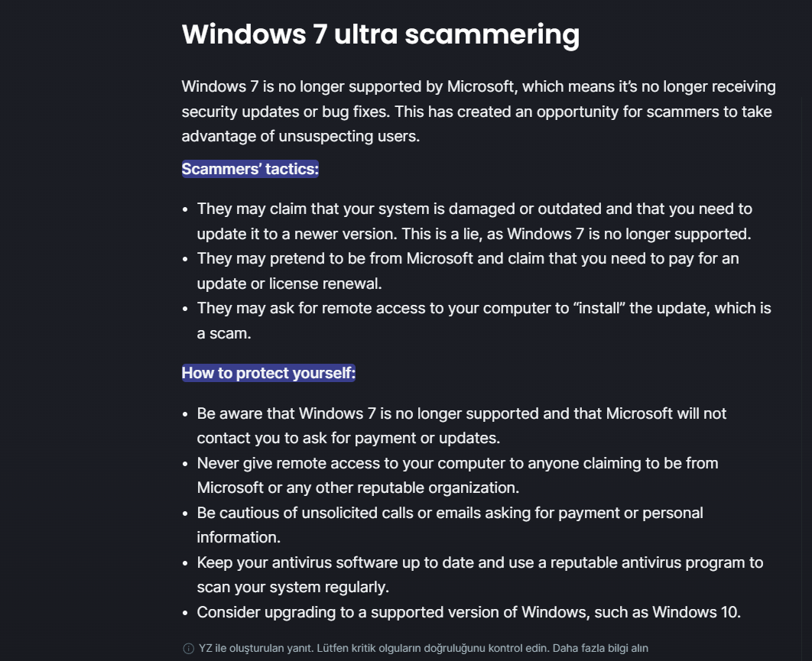Click the "YZ ile oluşturulan yanıt" disclaimer text

pos(256,648)
